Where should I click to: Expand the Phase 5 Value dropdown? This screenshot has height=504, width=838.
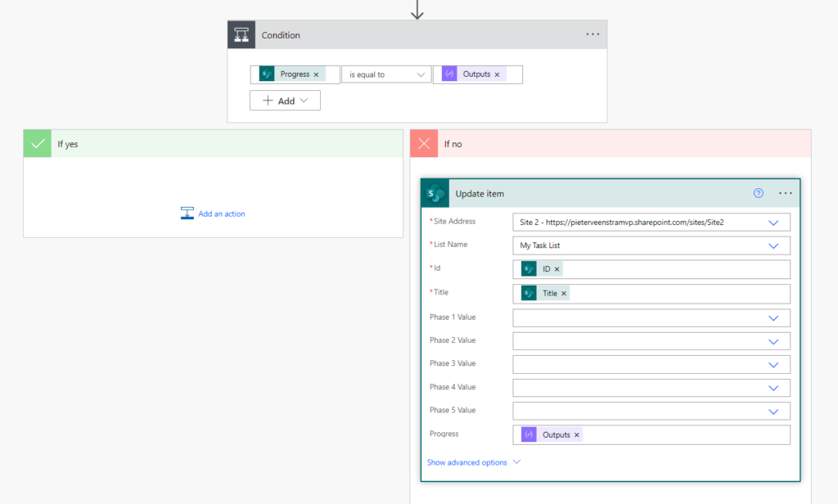click(773, 412)
